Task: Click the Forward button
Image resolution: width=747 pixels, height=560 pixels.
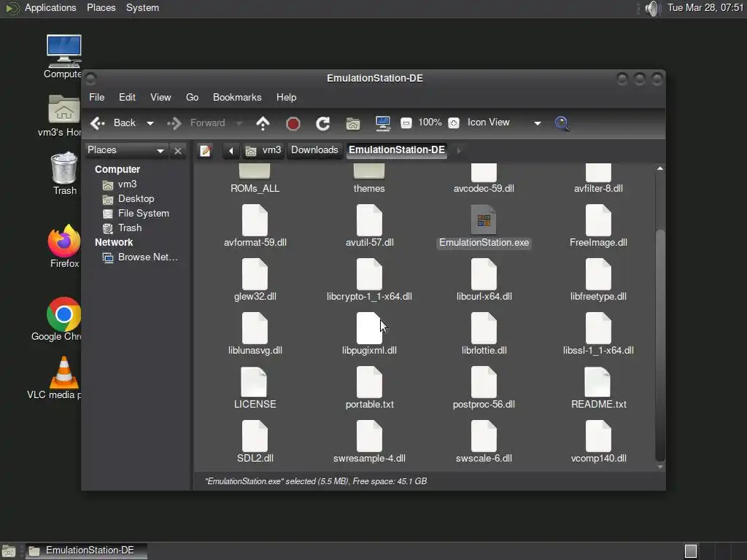Action: 198,123
